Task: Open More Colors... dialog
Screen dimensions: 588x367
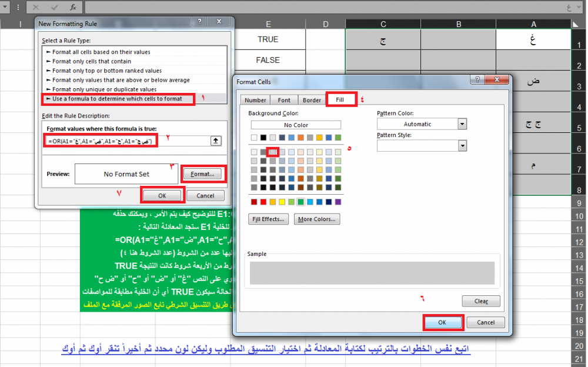Action: [317, 219]
